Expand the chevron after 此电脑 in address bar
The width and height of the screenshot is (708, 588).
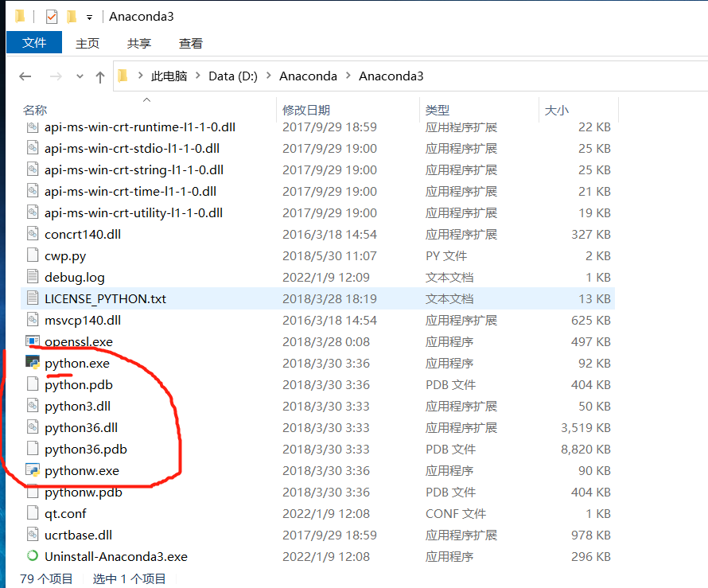click(x=198, y=76)
